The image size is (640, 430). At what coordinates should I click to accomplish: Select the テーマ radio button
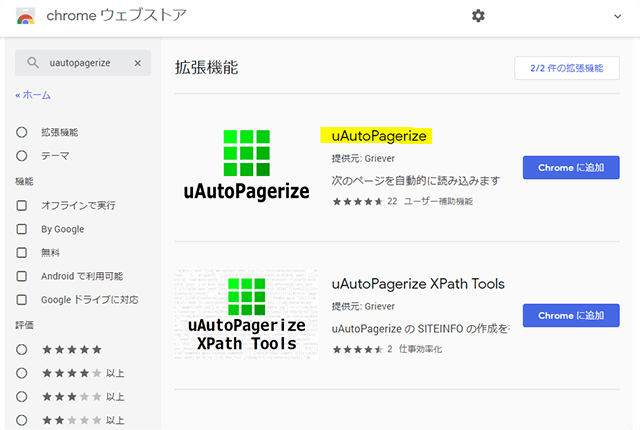tap(22, 156)
